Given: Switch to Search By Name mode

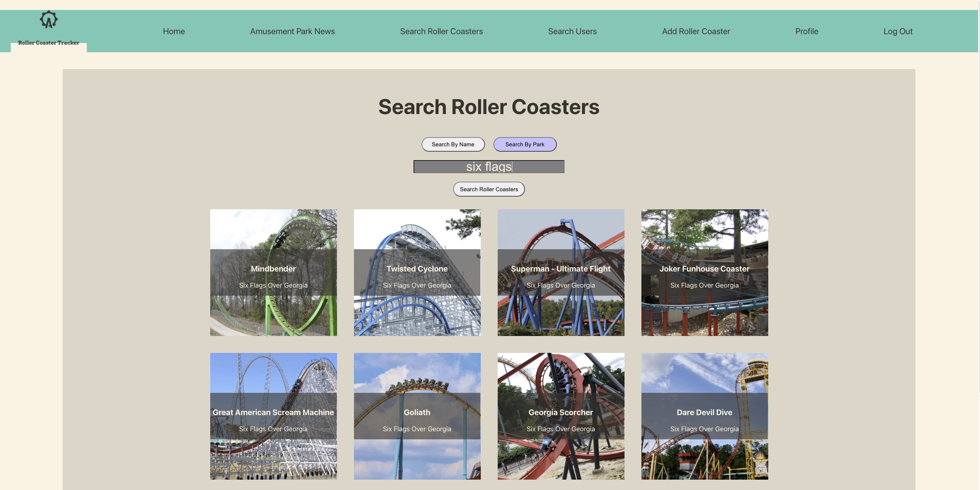Looking at the screenshot, I should tap(453, 144).
